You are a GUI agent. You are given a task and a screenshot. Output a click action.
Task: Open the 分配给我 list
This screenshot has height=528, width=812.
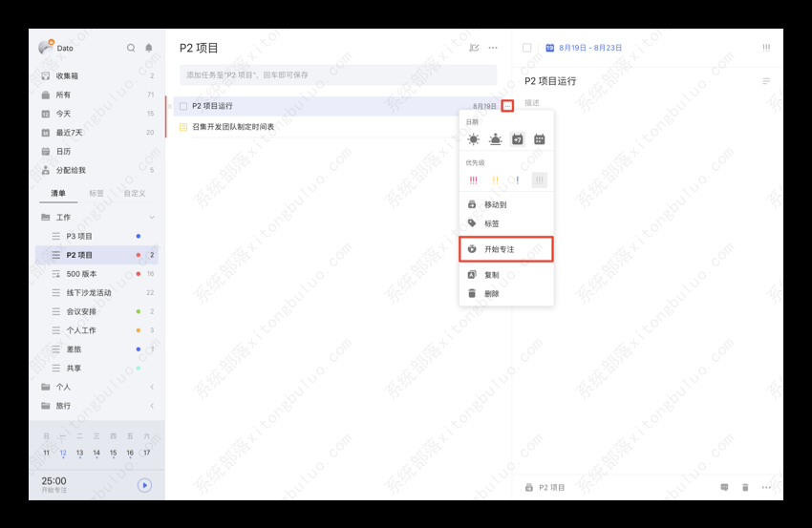pyautogui.click(x=97, y=170)
